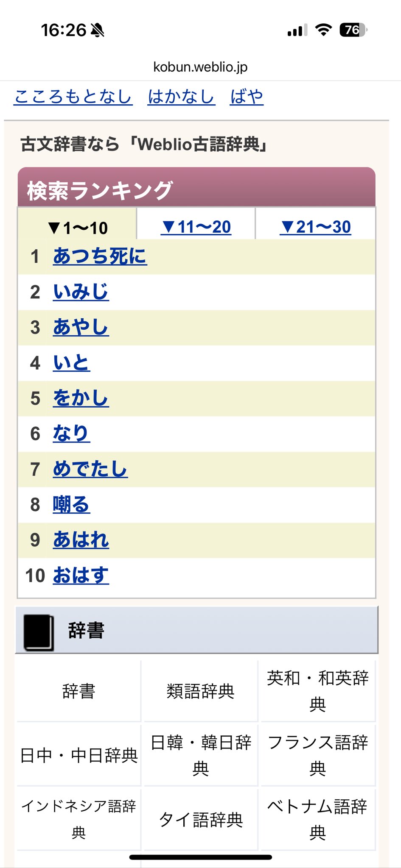Open ranking entry おはす
This screenshot has width=401, height=868.
(81, 575)
